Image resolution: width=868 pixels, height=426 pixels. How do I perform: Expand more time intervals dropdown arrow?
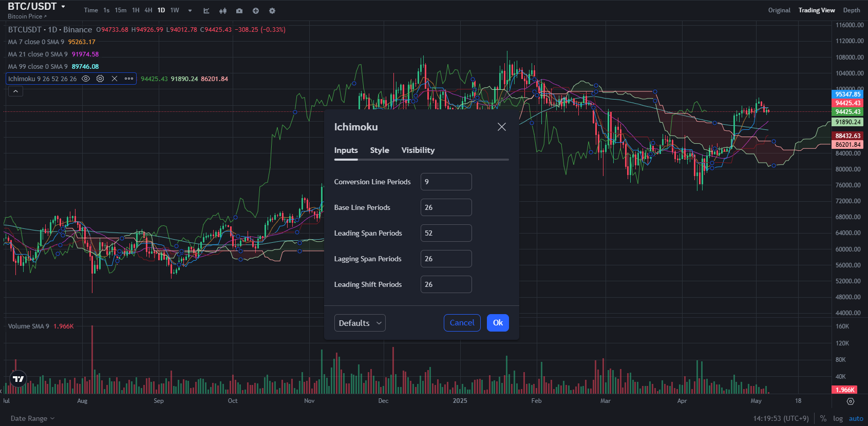(x=190, y=11)
